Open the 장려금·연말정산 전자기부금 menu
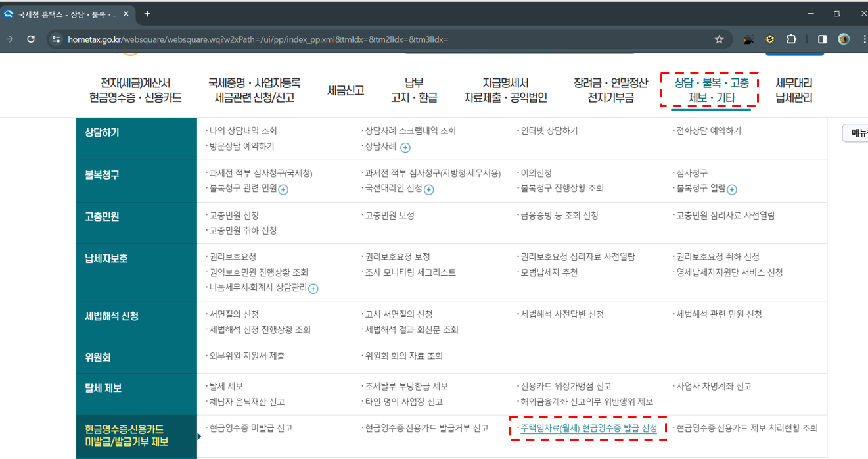The height and width of the screenshot is (459, 868). point(610,89)
